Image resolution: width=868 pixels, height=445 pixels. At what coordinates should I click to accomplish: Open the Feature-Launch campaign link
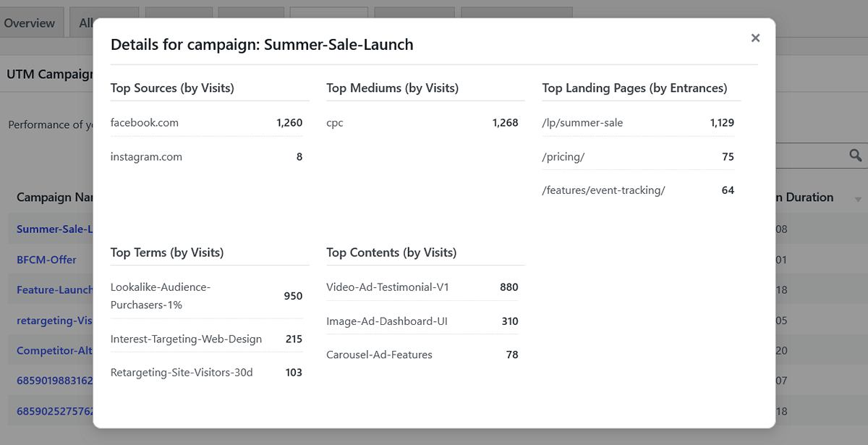click(55, 289)
